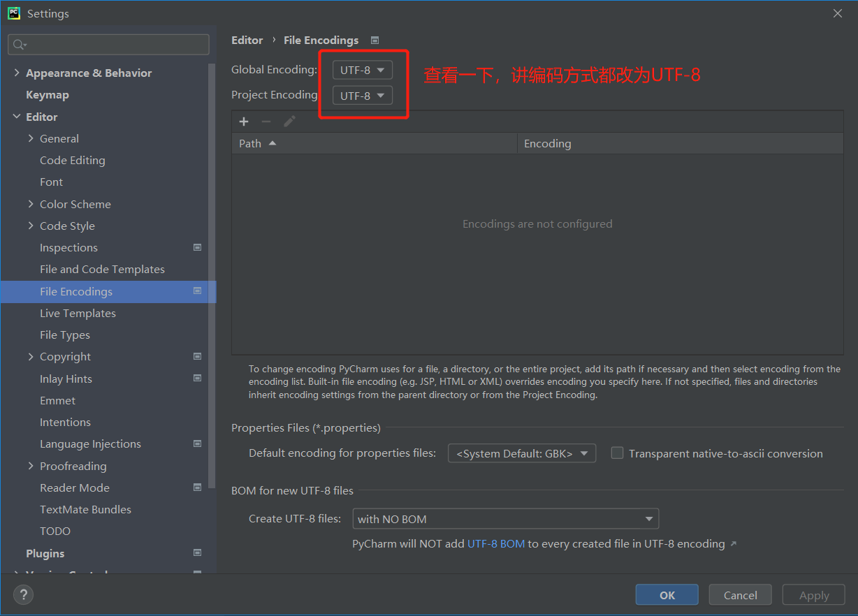
Task: Click project icon beside Inlay Hints row
Action: tap(198, 378)
